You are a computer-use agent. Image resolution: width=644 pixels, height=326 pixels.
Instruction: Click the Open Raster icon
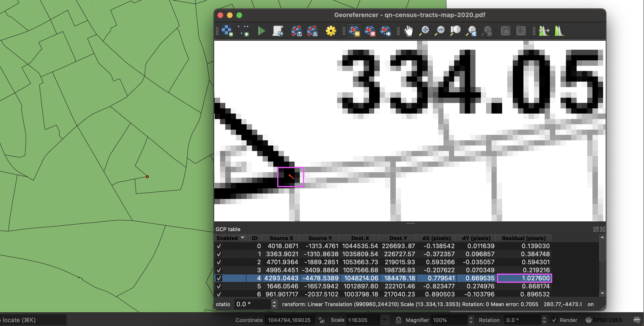[x=227, y=31]
